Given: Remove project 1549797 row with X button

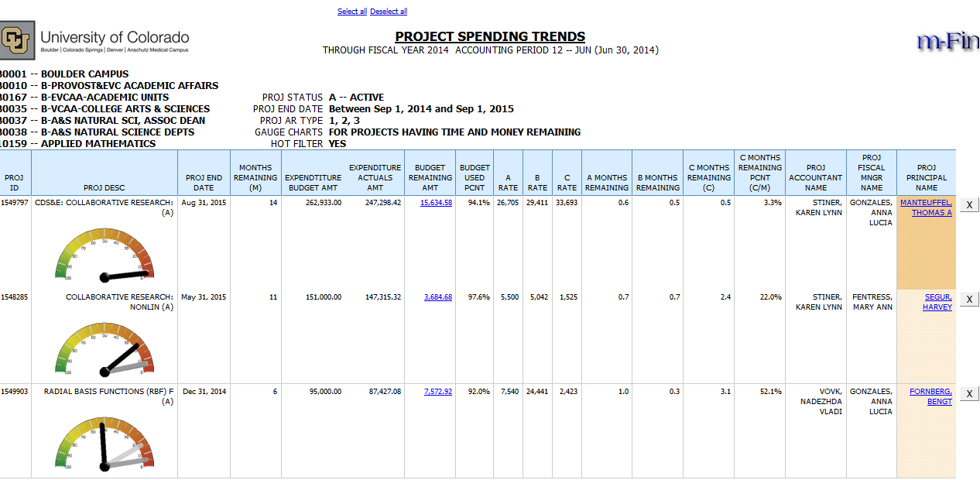Looking at the screenshot, I should (x=968, y=204).
